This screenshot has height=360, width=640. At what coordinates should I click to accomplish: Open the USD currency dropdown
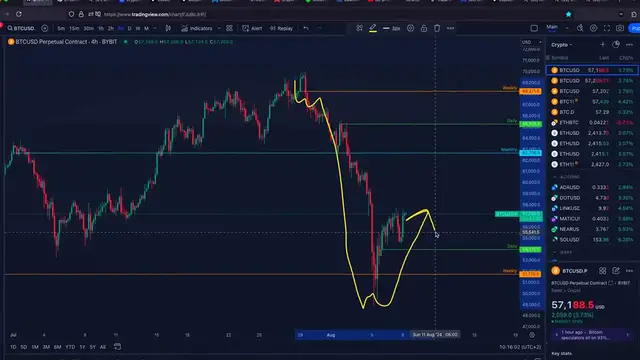(531, 42)
